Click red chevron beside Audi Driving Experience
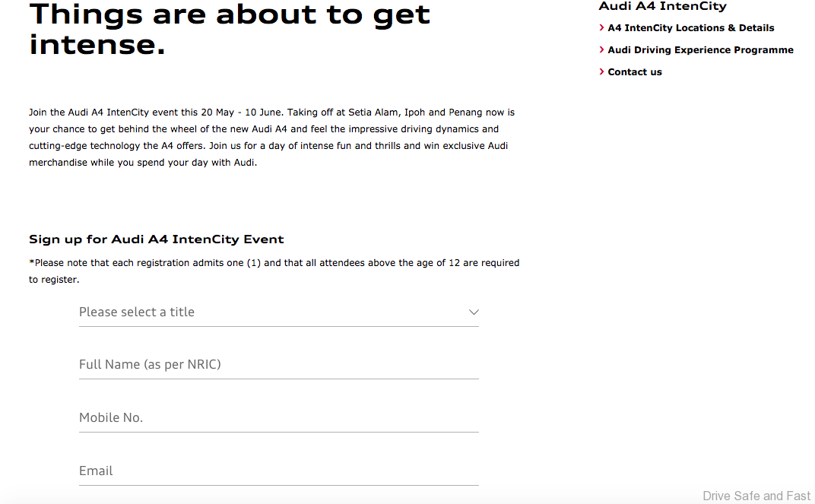815x504 pixels. 602,50
